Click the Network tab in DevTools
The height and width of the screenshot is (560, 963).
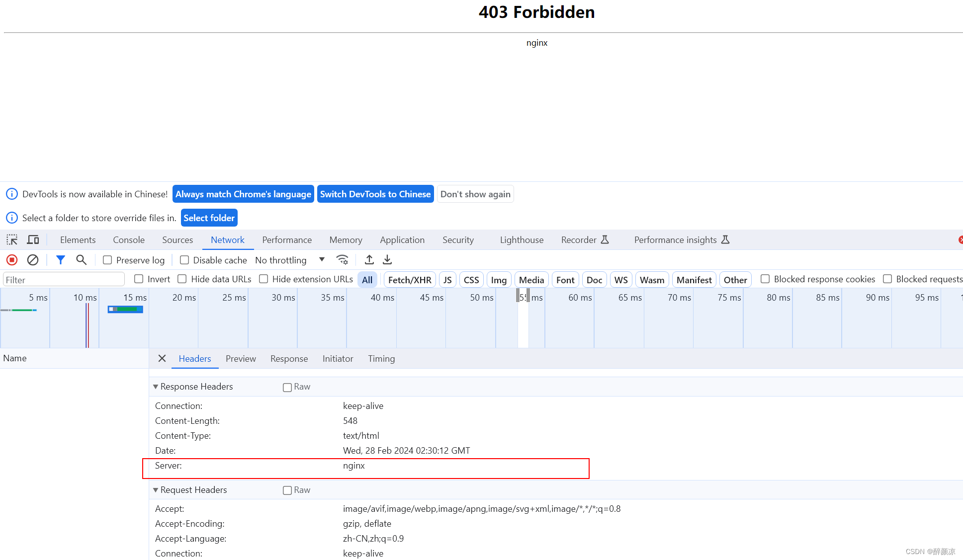227,240
